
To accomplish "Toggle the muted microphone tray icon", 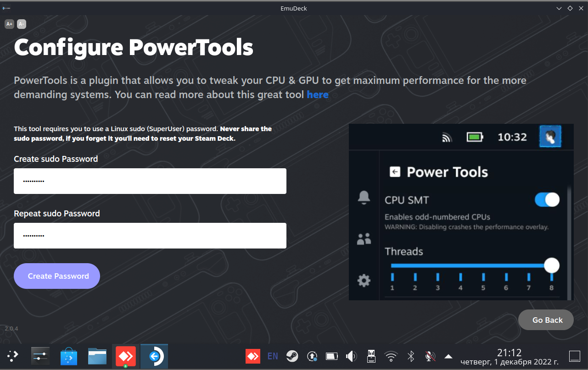I will pos(430,356).
